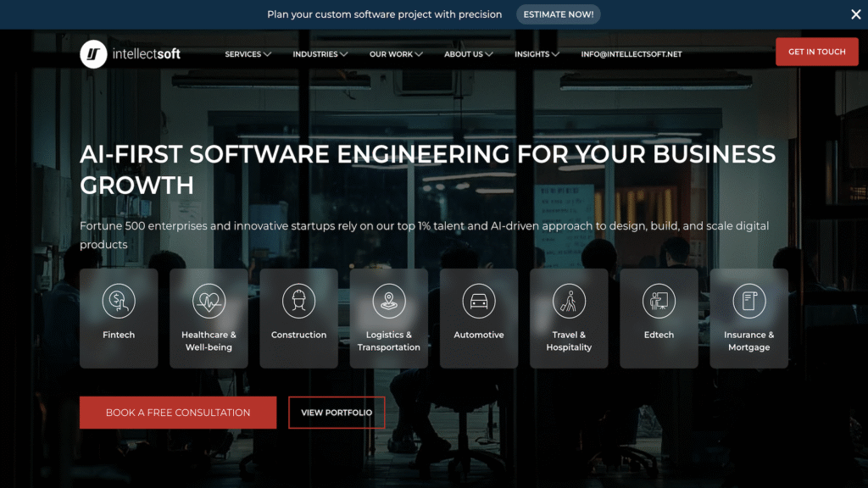The width and height of the screenshot is (868, 488).
Task: Click the Estimate Now! banner button
Action: (558, 14)
